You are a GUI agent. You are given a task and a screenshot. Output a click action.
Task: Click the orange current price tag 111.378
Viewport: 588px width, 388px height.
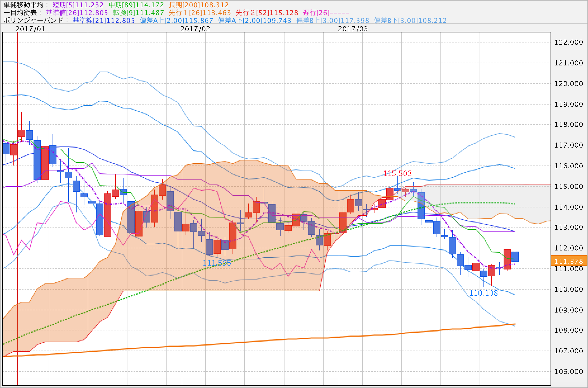tap(569, 261)
